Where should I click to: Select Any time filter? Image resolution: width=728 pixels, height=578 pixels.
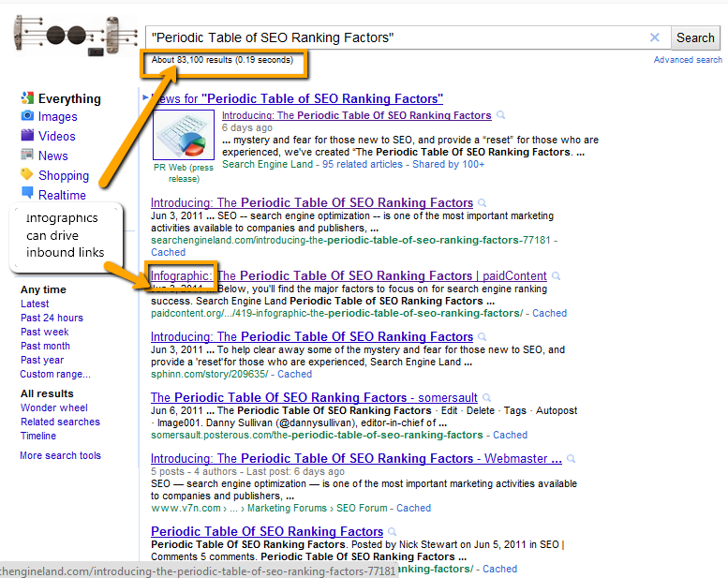(x=44, y=289)
